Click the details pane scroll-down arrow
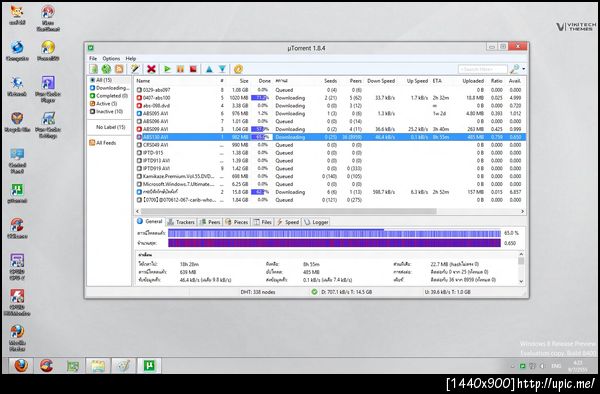The image size is (600, 394). (521, 281)
